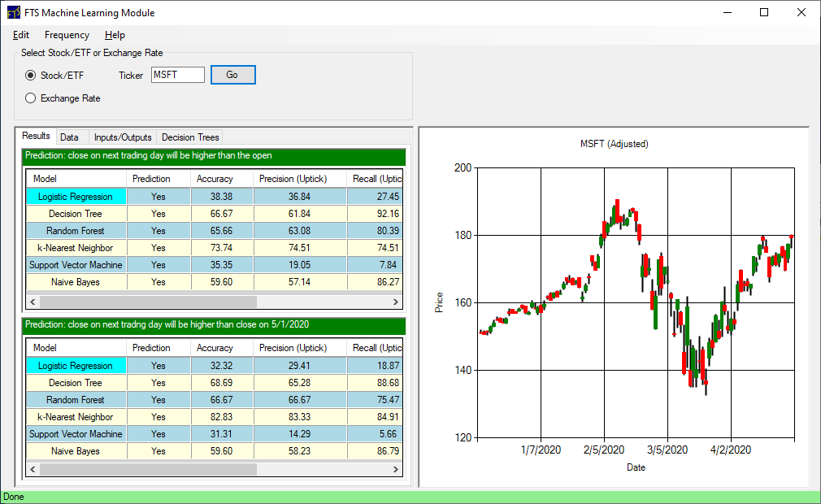This screenshot has width=821, height=504.
Task: Select the Exchange Rate radio button
Action: tap(31, 98)
